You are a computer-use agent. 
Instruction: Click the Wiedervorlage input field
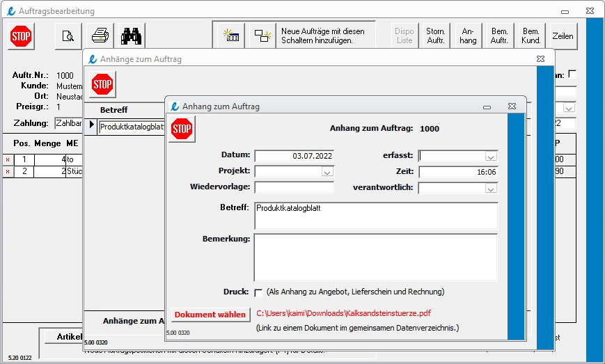[x=294, y=187]
